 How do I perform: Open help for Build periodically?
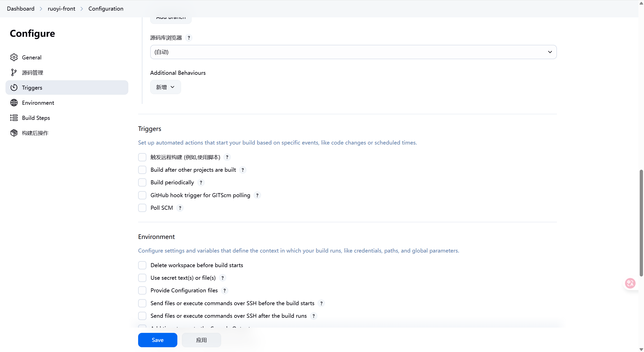pos(201,183)
